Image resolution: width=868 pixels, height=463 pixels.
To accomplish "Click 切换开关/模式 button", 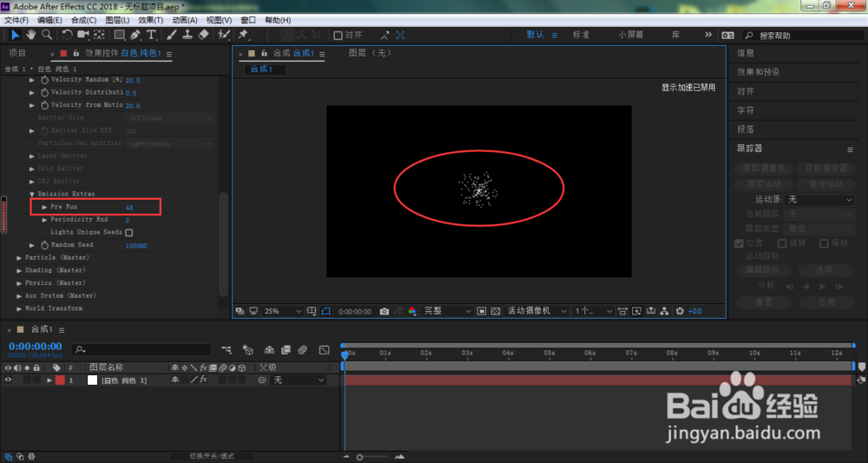I will [x=212, y=456].
